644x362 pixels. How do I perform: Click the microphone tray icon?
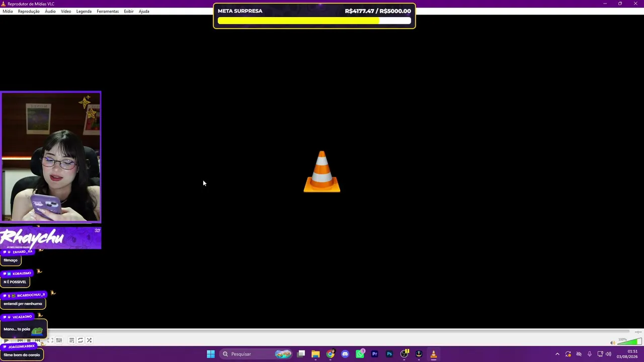(589, 354)
